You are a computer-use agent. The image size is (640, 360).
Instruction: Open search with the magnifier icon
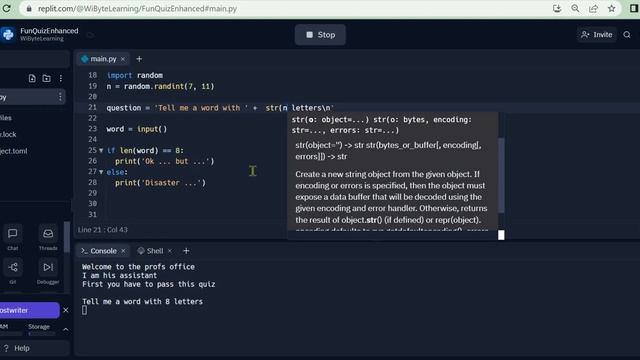pyautogui.click(x=627, y=35)
